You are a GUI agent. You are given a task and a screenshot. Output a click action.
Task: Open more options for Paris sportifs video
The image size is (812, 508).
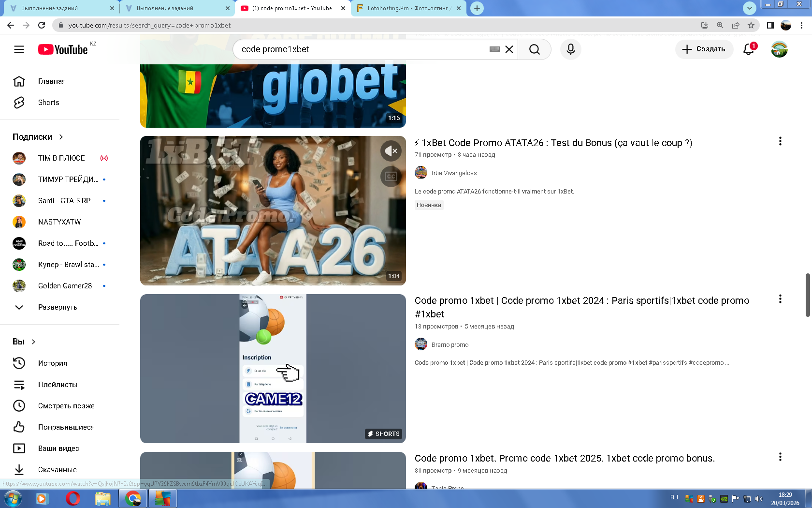[780, 299]
